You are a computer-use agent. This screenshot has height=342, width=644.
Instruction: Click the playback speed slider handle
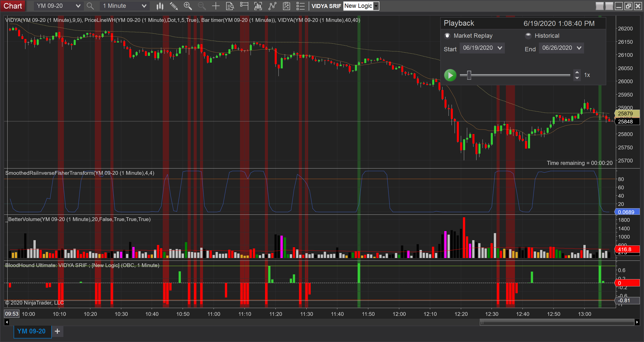coord(469,75)
